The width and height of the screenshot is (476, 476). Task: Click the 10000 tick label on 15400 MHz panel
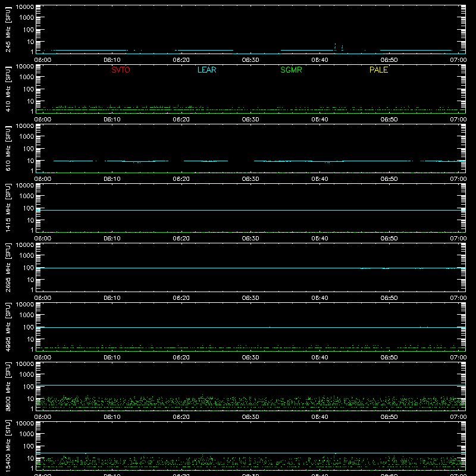[25, 424]
